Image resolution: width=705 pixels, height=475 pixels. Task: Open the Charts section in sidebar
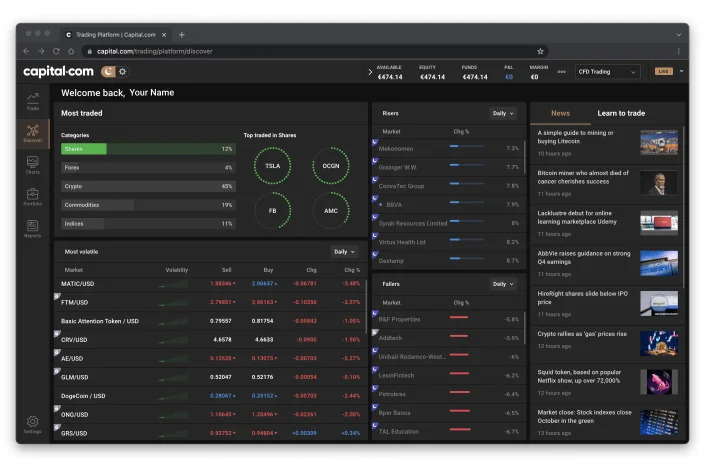click(x=33, y=164)
